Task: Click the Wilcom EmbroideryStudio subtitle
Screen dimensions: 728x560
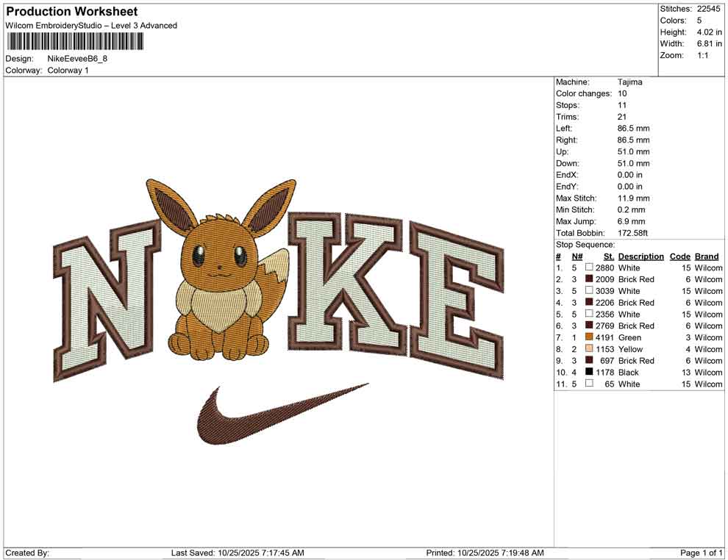Action: click(x=91, y=26)
